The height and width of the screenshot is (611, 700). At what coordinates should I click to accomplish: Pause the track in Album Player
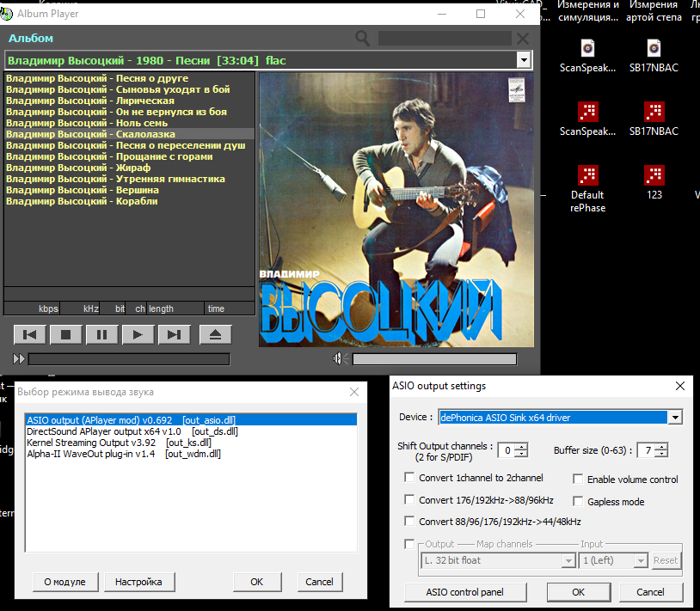tap(101, 334)
